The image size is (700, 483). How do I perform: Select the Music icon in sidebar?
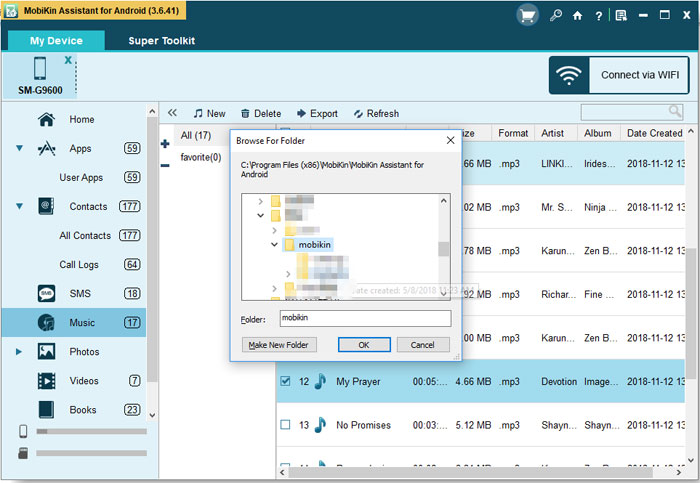coord(46,322)
